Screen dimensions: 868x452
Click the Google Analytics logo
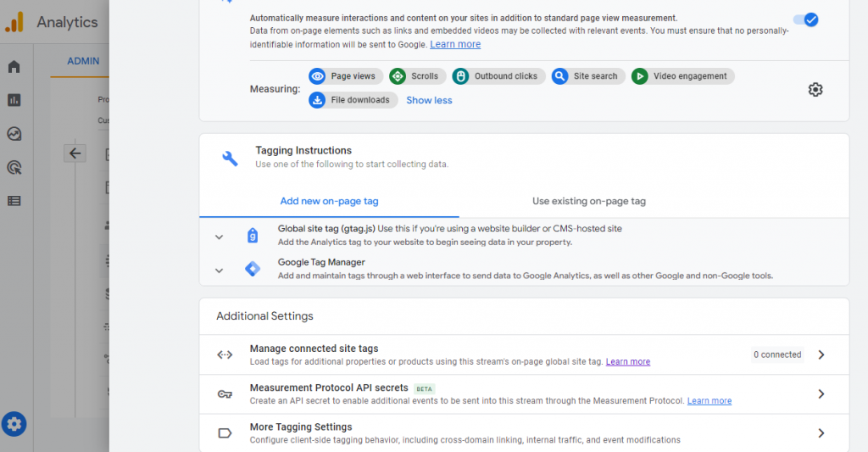click(x=14, y=23)
